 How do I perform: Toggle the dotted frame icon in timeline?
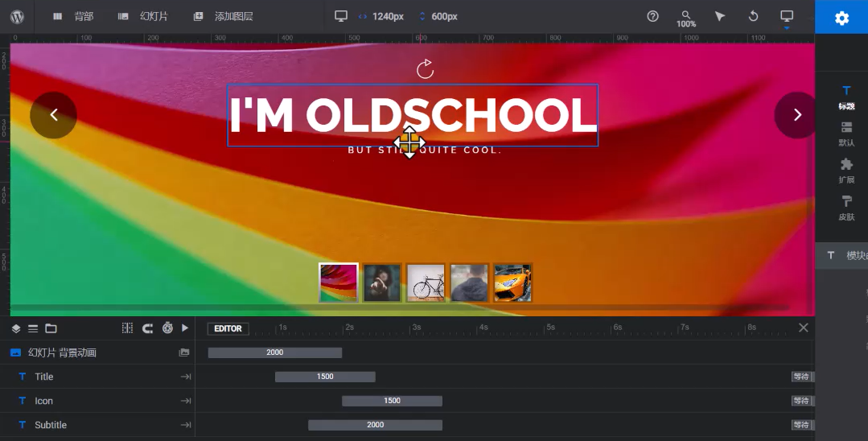pos(127,328)
